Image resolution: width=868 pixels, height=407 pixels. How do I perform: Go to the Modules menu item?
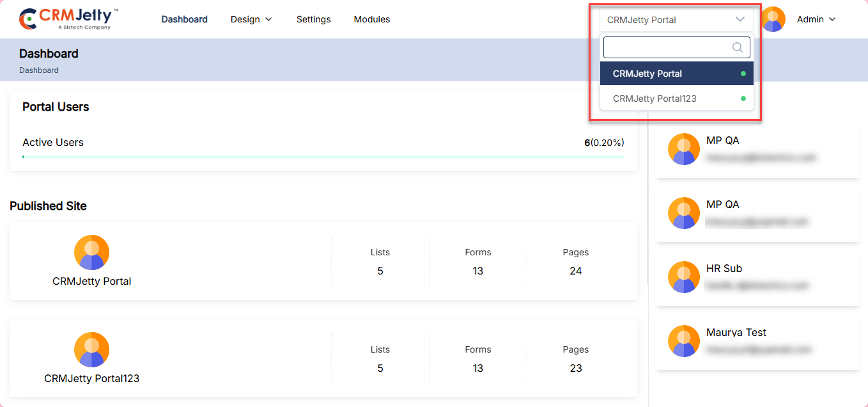point(372,19)
